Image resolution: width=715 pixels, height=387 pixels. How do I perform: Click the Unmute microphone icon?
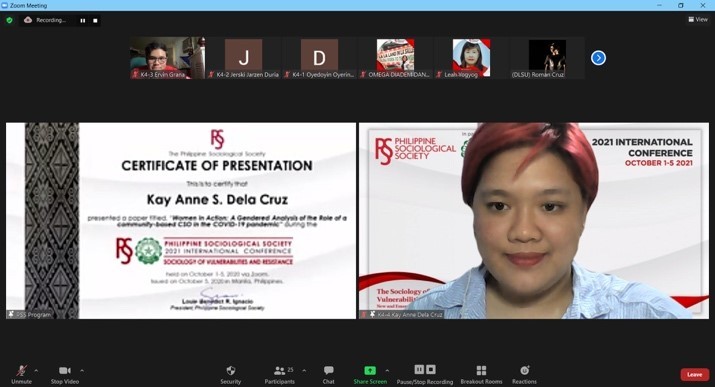(x=21, y=370)
